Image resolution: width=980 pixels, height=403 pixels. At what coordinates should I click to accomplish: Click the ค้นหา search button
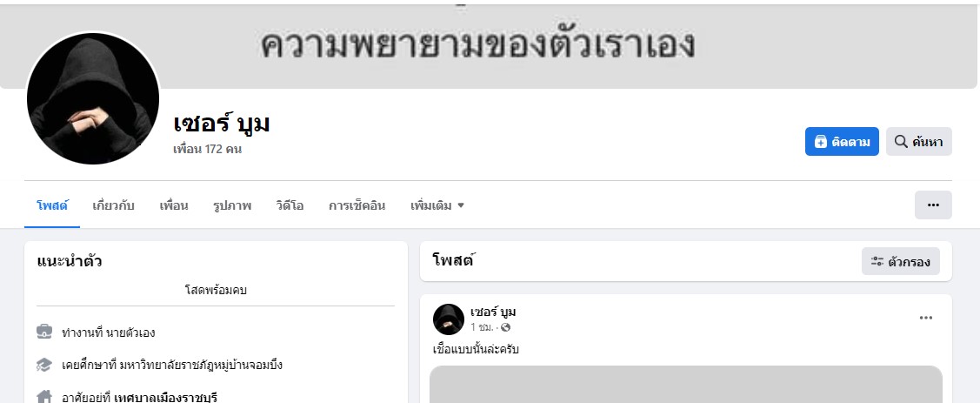pyautogui.click(x=919, y=141)
